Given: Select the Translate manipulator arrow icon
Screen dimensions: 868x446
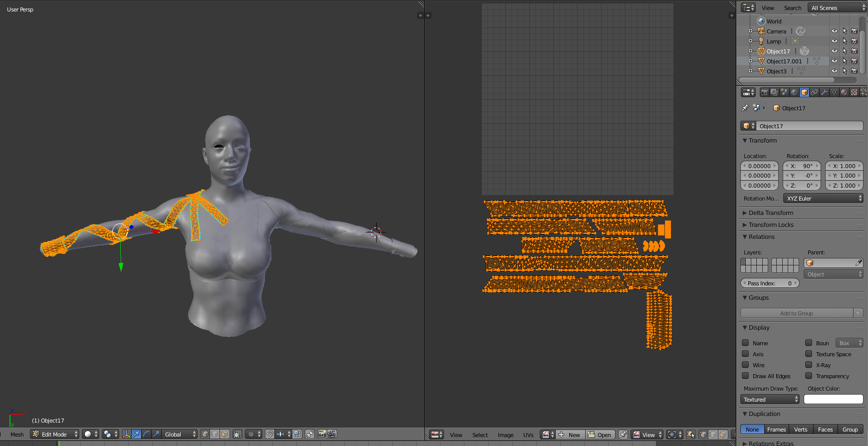Looking at the screenshot, I should [x=136, y=434].
